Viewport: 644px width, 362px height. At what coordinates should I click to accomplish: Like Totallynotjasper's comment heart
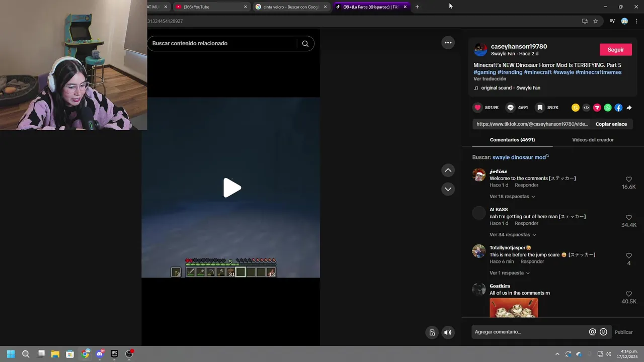pos(628,256)
